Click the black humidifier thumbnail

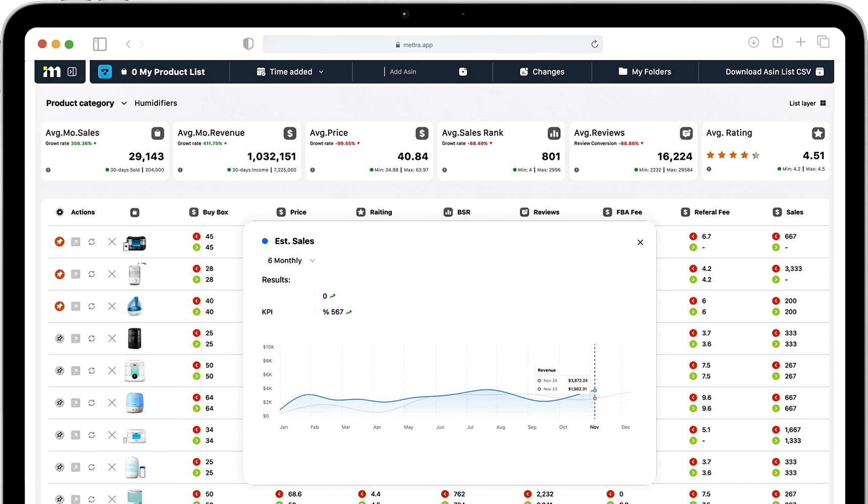pos(135,339)
